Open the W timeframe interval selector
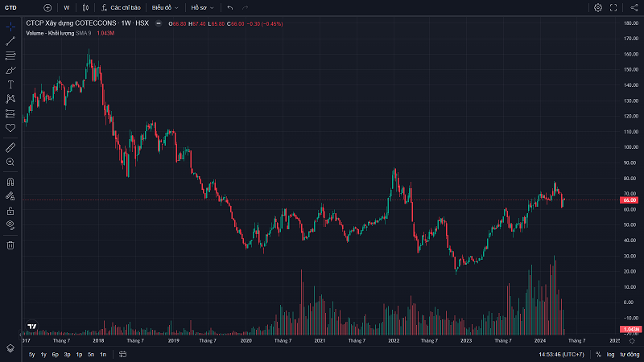 (66, 7)
